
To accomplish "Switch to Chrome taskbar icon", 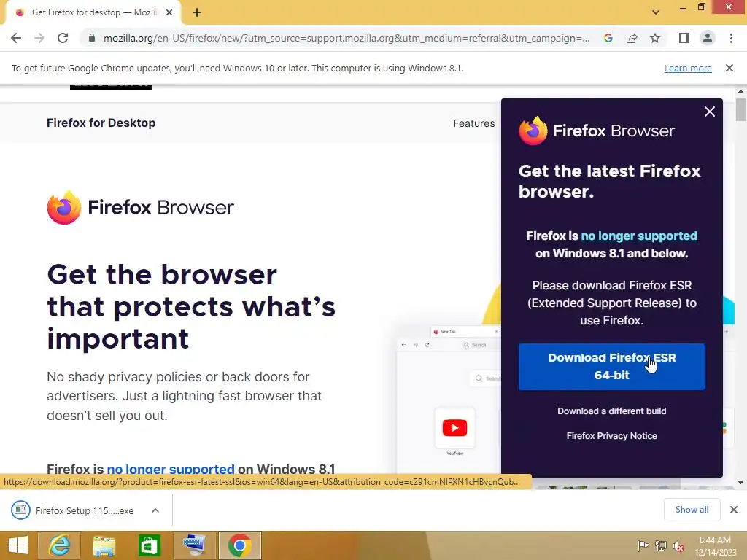I will (x=239, y=545).
